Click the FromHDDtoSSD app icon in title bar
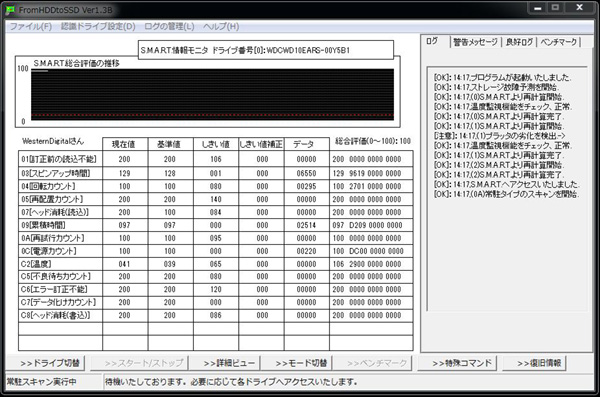Viewport: 600px width, 397px height. [11, 10]
